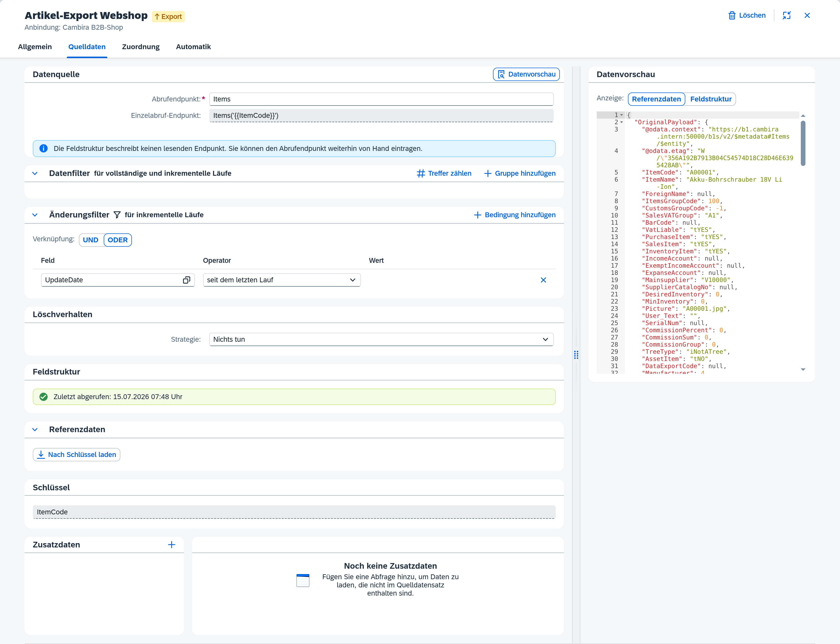This screenshot has height=644, width=840.
Task: Click the Einzelabruf-Endpunkt field
Action: pyautogui.click(x=381, y=115)
